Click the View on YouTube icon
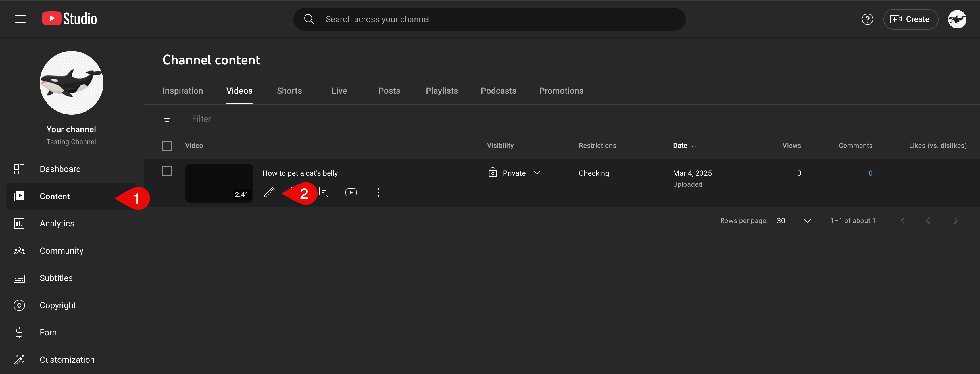 point(351,192)
